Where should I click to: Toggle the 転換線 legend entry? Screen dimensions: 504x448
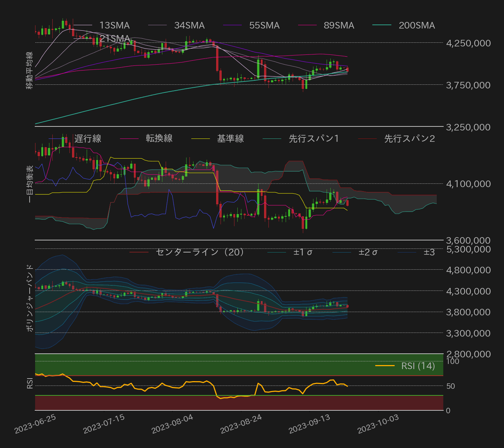tap(159, 139)
